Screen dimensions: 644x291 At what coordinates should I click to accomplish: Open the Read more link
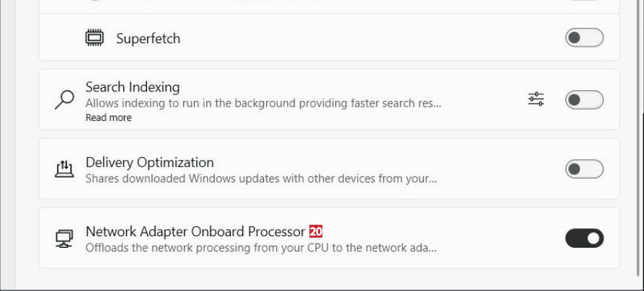(108, 117)
